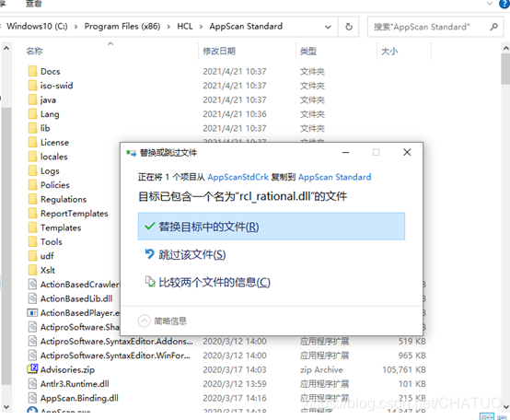Viewport: 510px width, 420px height.
Task: Select the java folder icon
Action: [x=32, y=99]
